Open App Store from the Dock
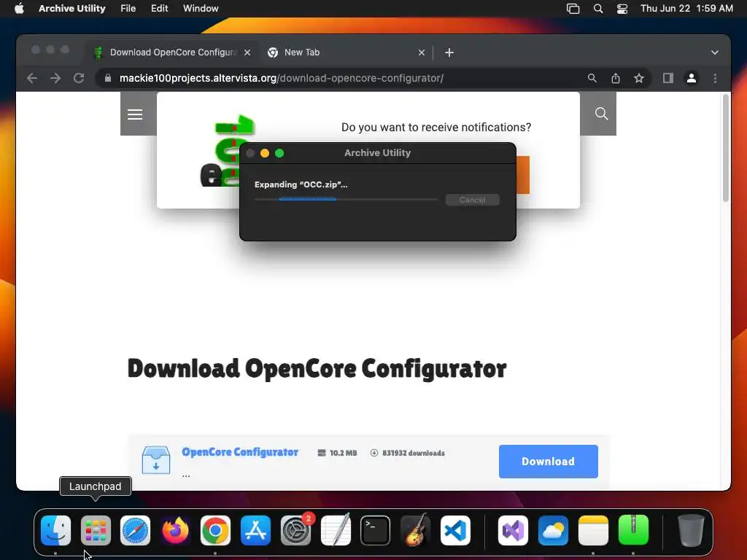 [x=255, y=530]
